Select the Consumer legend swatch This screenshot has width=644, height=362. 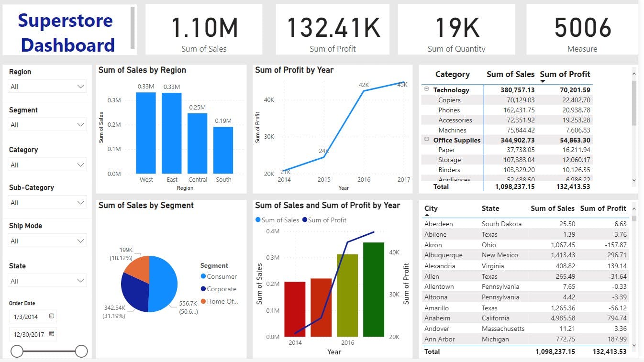pyautogui.click(x=203, y=276)
